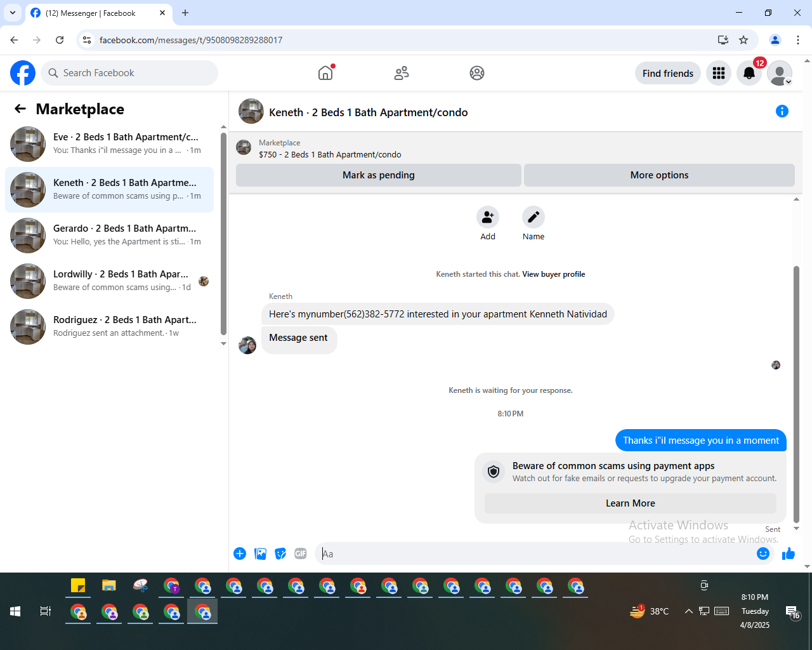Open the Lordwilly conversation
The image size is (812, 650).
[x=109, y=281]
